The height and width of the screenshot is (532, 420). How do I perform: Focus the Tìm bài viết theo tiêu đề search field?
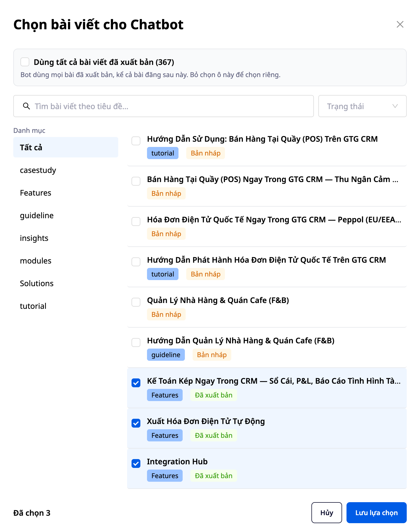coord(164,106)
